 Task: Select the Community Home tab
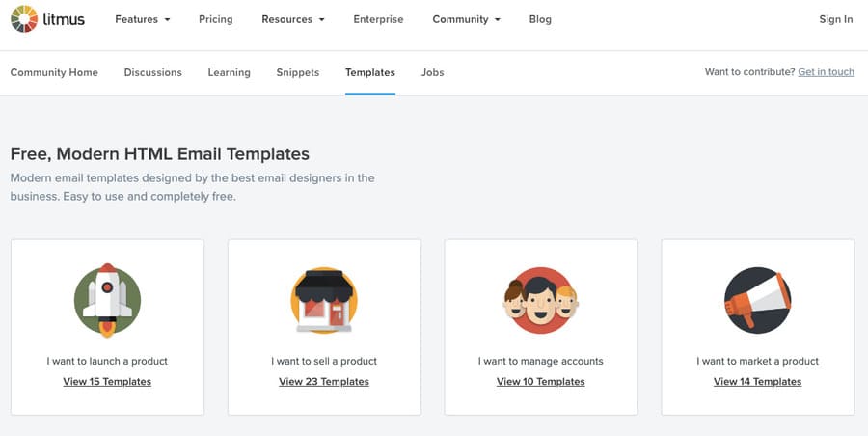point(54,72)
